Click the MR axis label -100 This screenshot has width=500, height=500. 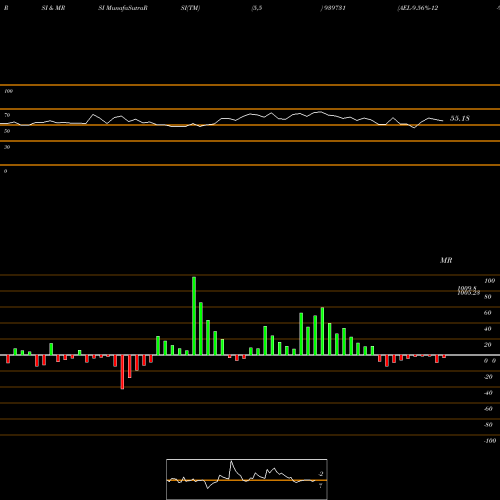tap(490, 441)
